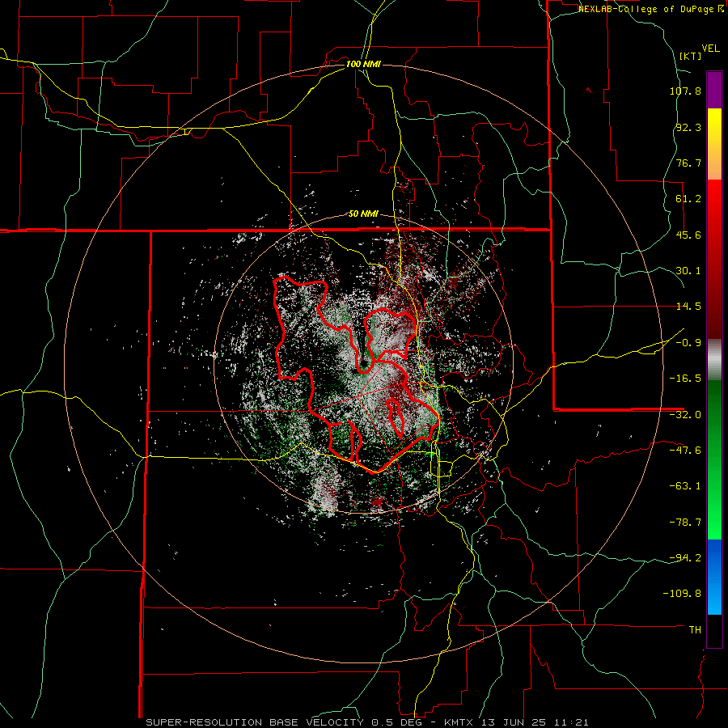Viewport: 728px width, 728px height.
Task: Click the -32.0 value on the velocity scale
Action: point(685,415)
